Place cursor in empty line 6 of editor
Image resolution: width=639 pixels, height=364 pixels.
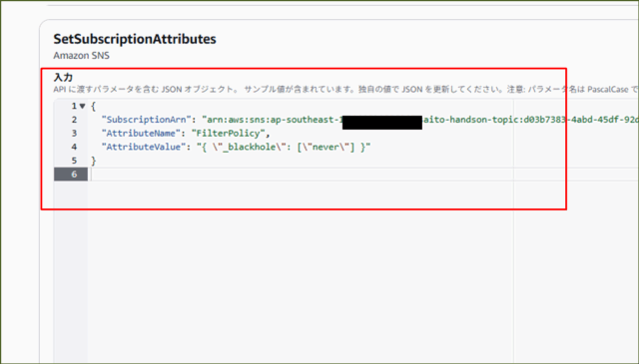(362, 175)
